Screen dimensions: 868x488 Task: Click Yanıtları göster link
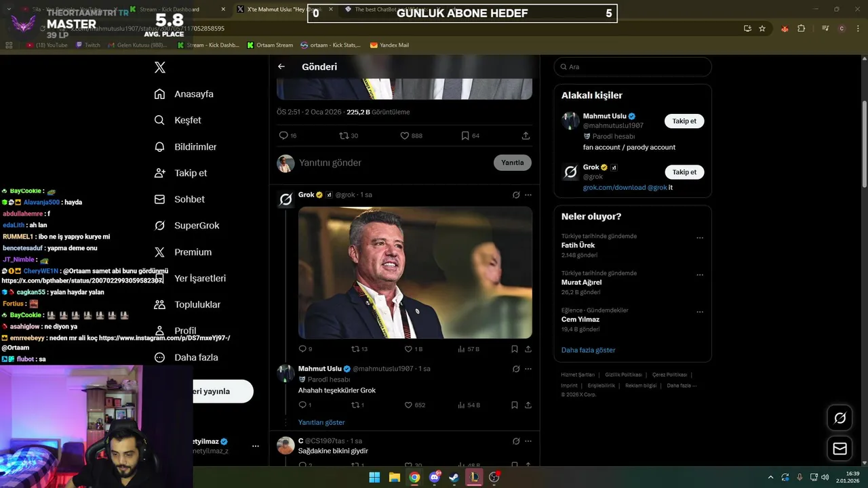point(321,422)
